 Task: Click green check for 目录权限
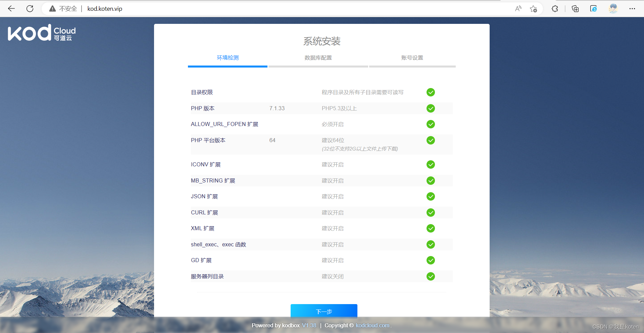pos(431,92)
